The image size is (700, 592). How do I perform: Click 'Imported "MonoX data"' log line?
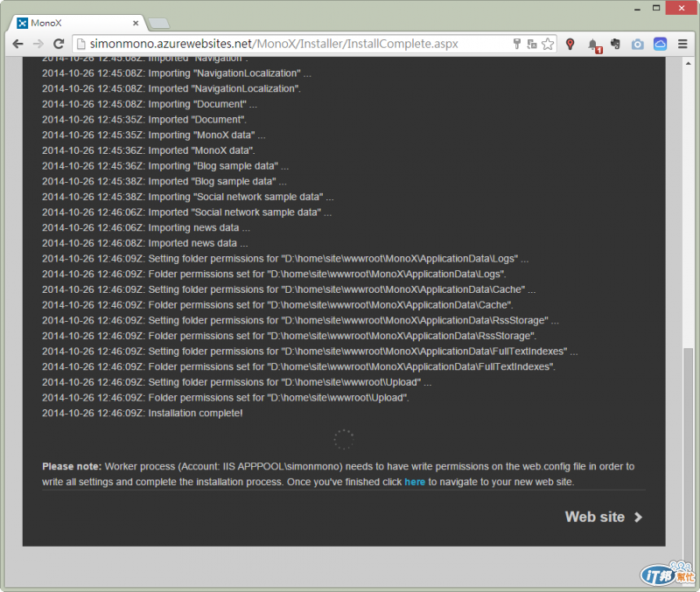pyautogui.click(x=149, y=150)
